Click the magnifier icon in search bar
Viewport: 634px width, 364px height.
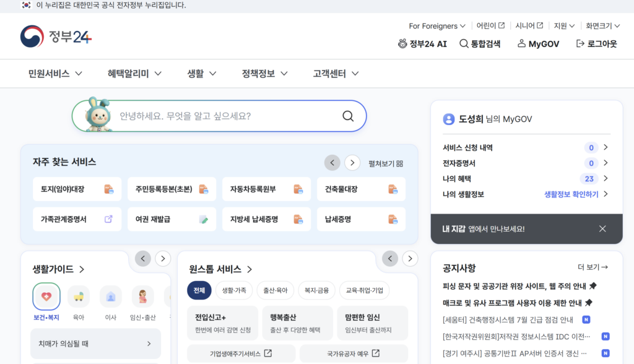(x=348, y=116)
